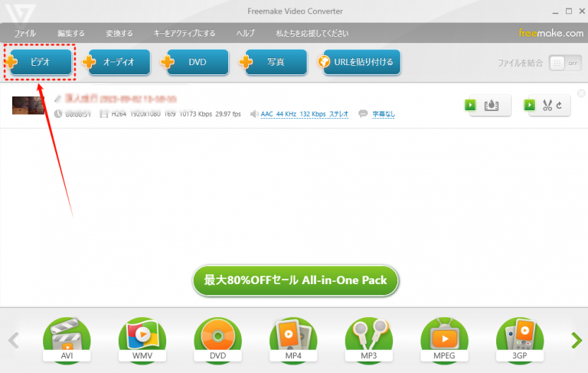Image resolution: width=588 pixels, height=373 pixels.
Task: Toggle the file merge OFF switch
Action: coord(566,63)
